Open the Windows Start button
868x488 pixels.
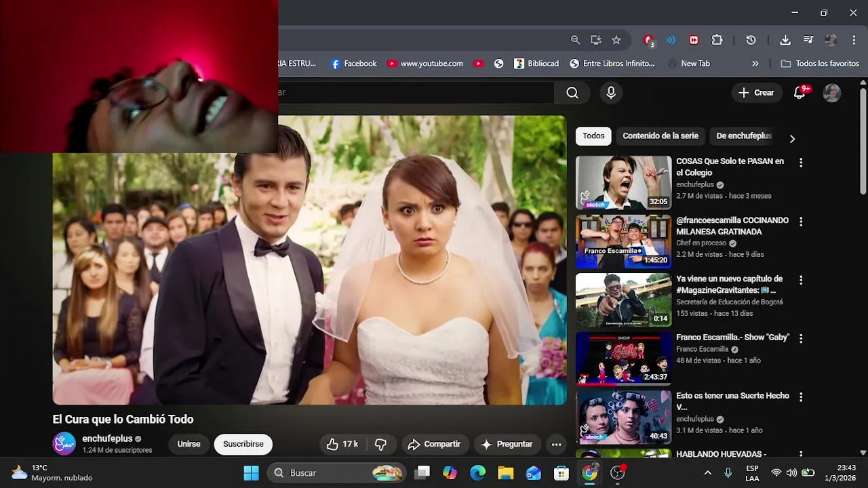tap(251, 473)
